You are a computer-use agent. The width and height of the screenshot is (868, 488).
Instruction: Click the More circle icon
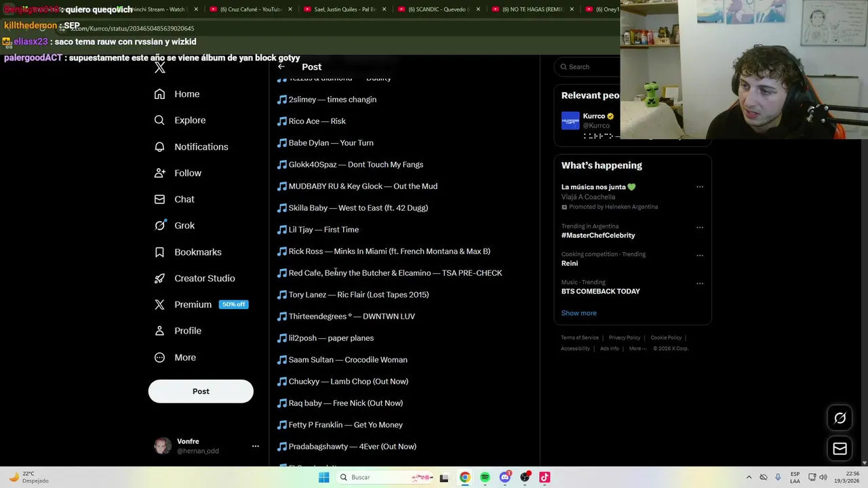tap(159, 357)
